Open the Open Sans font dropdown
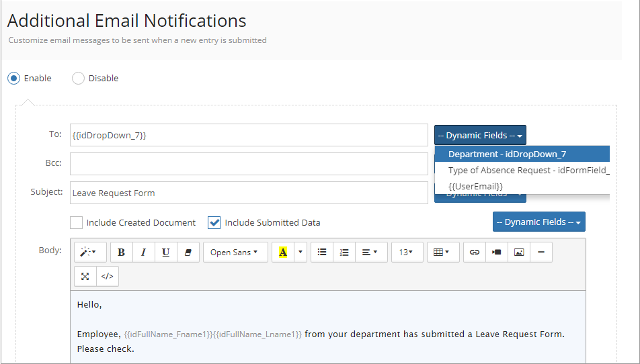The image size is (640, 364). (235, 252)
